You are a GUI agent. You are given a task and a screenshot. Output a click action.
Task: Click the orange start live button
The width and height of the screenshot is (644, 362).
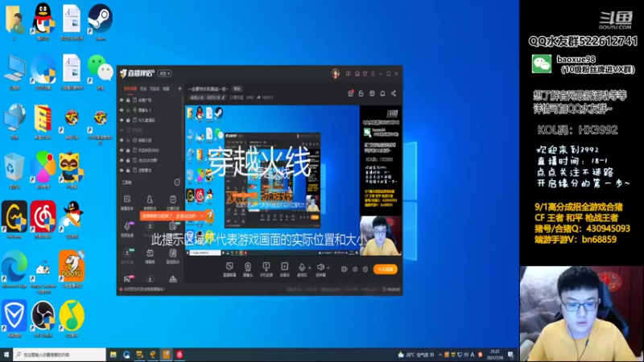(386, 269)
